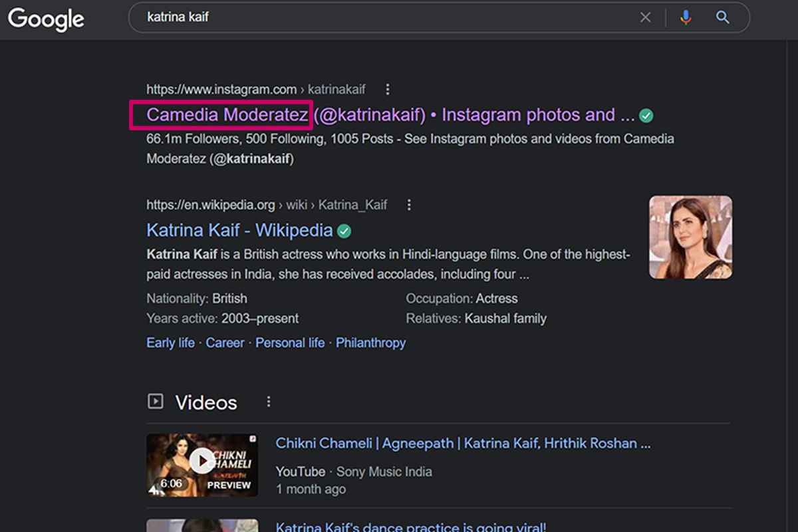Start voice search with the microphone icon
The height and width of the screenshot is (532, 798).
(686, 18)
